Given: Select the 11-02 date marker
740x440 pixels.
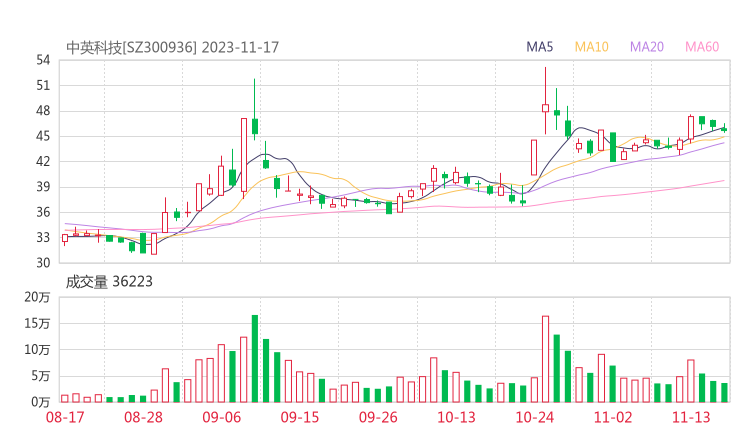Looking at the screenshot, I should (x=613, y=417).
